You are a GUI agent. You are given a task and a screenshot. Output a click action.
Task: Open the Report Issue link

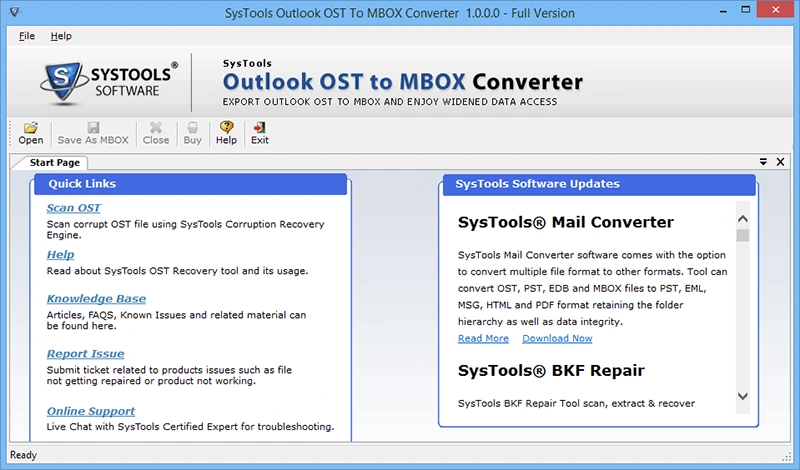pos(85,354)
